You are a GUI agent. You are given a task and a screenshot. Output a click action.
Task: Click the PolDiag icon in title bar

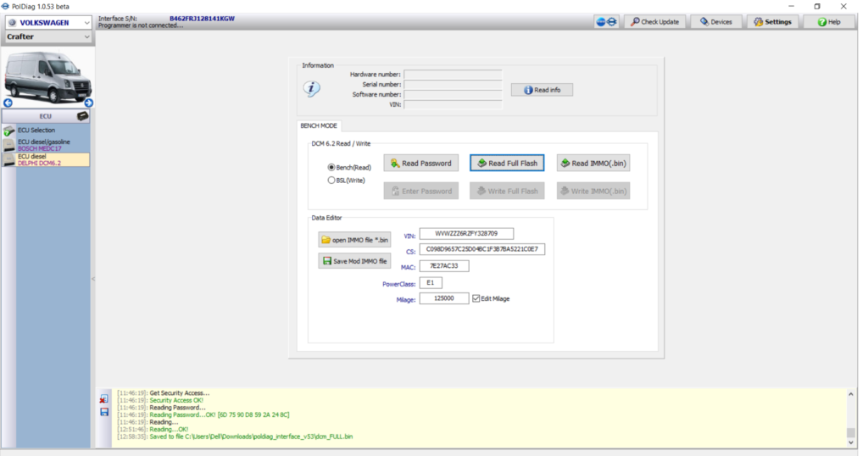[x=5, y=6]
